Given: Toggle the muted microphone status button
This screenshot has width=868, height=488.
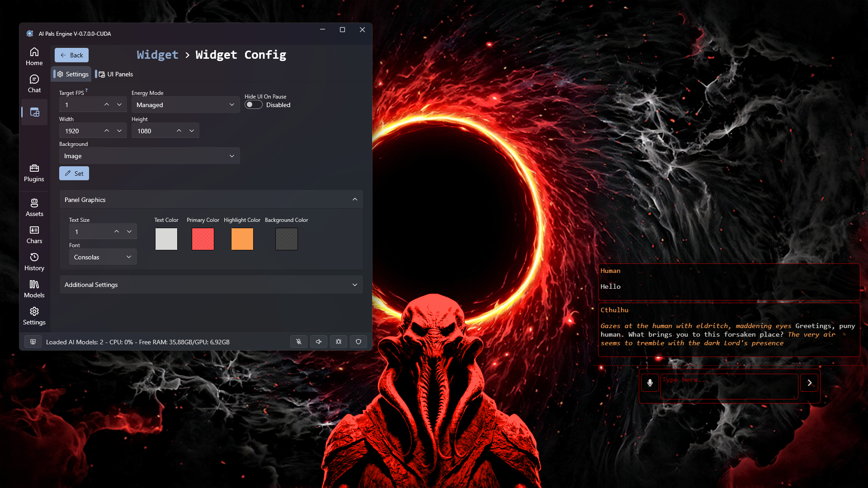Looking at the screenshot, I should tap(299, 342).
